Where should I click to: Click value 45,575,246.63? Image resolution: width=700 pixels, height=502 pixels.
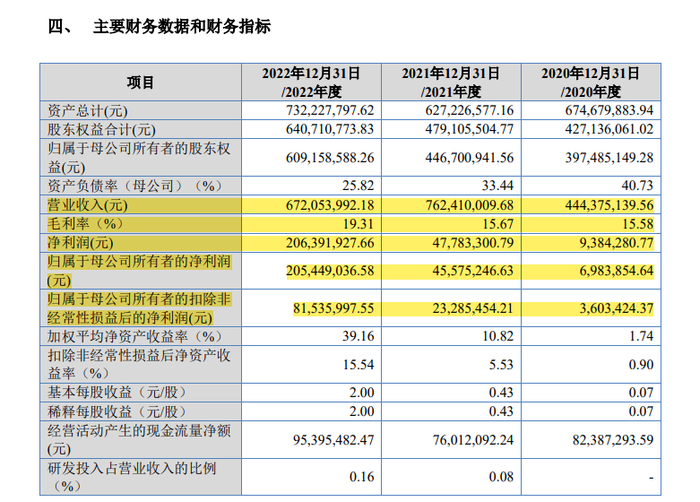(x=473, y=271)
